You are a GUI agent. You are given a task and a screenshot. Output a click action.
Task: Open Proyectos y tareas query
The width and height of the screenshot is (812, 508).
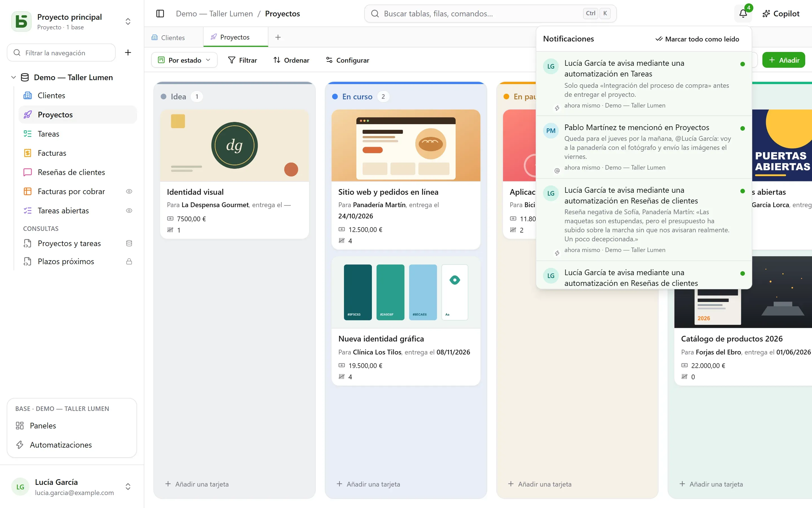point(78,243)
